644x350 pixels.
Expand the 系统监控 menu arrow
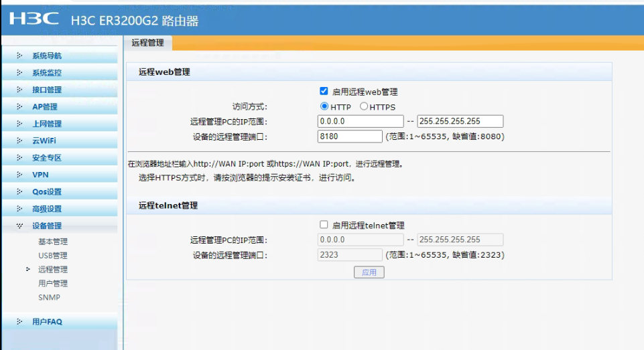[19, 73]
